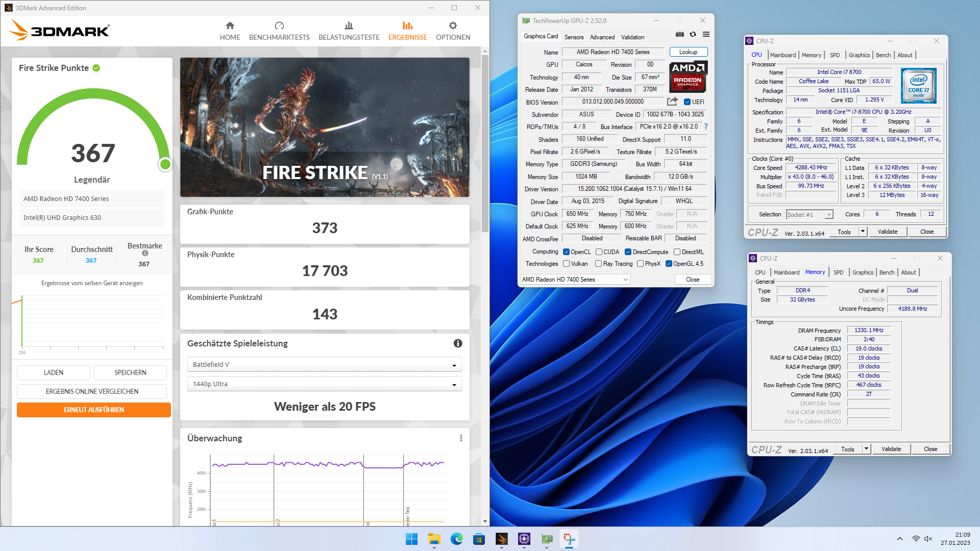Toggle CUDA checkbox

(599, 252)
